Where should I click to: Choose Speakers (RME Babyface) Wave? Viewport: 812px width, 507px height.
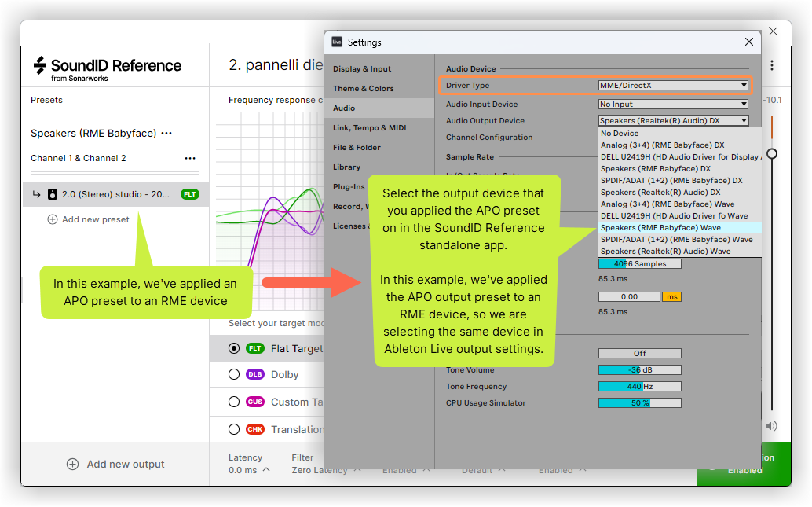680,228
